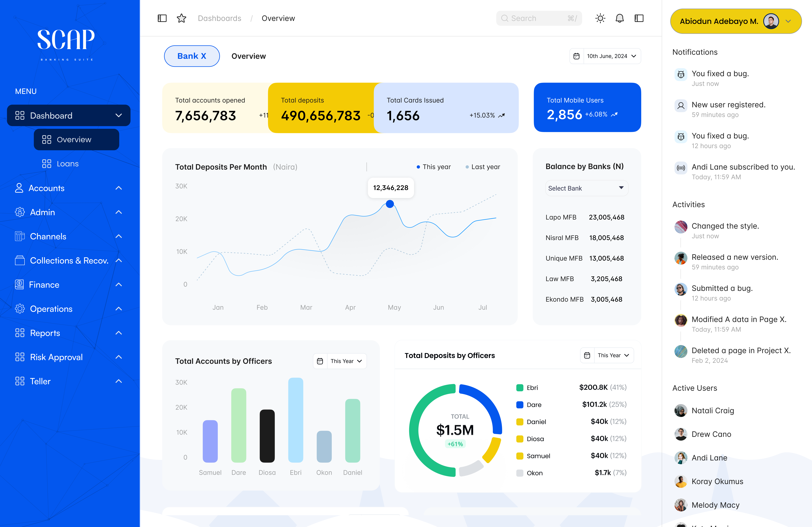Image resolution: width=812 pixels, height=527 pixels.
Task: Click the bug icon in first notification
Action: click(681, 74)
